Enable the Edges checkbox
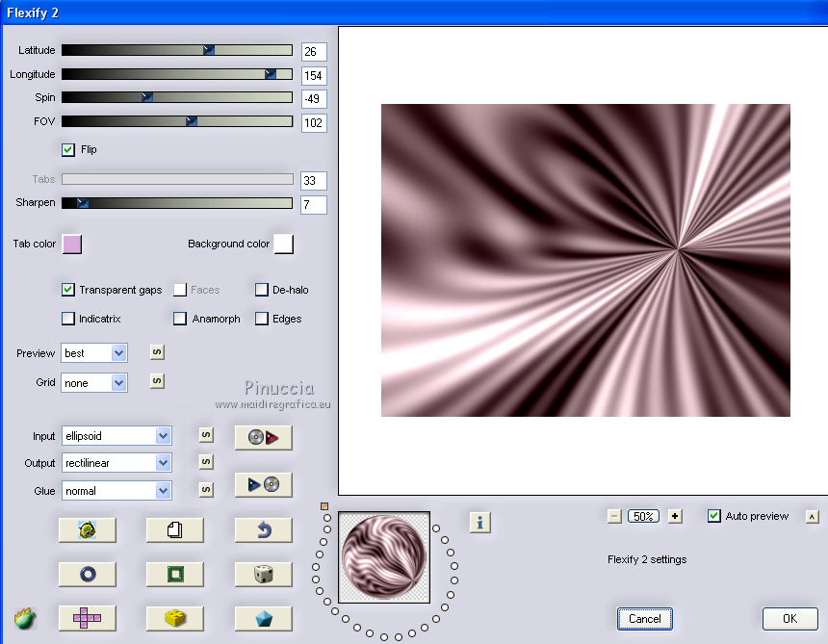The width and height of the screenshot is (828, 644). (x=261, y=319)
